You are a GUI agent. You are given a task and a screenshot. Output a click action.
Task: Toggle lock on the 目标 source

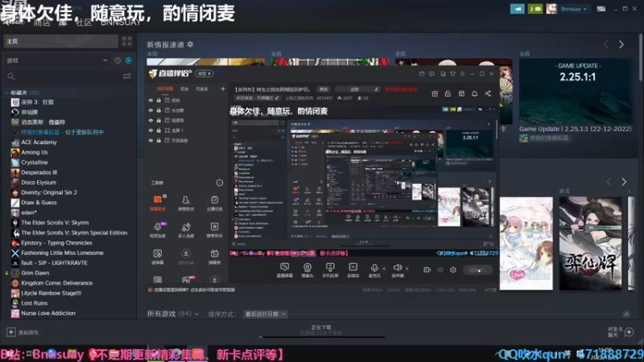pos(159,100)
